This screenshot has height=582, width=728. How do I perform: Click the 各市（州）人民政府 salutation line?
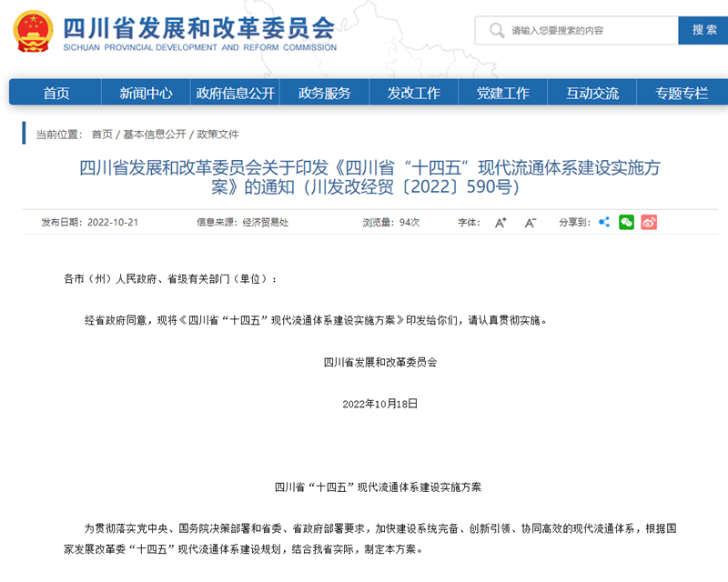(x=170, y=279)
